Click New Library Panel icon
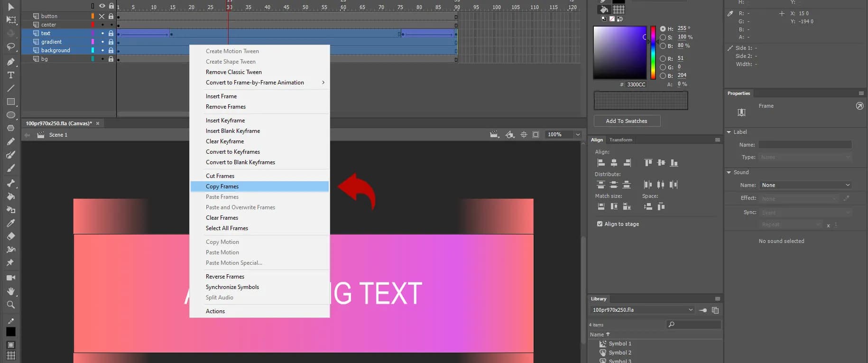 pos(715,310)
